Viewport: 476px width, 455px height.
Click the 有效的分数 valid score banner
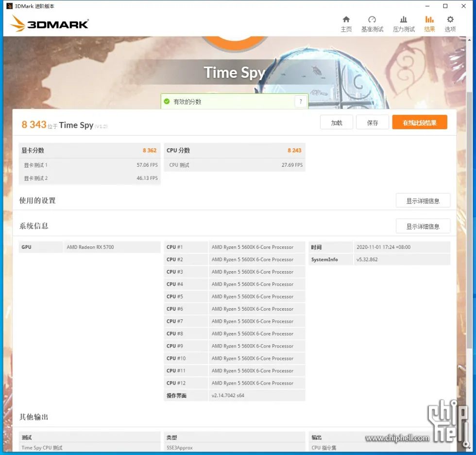coord(234,102)
